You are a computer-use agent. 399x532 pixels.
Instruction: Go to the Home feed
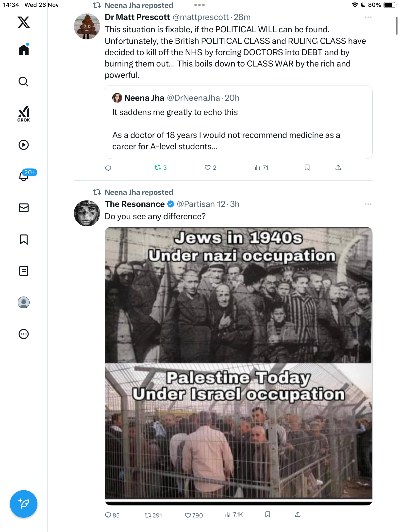pos(24,50)
